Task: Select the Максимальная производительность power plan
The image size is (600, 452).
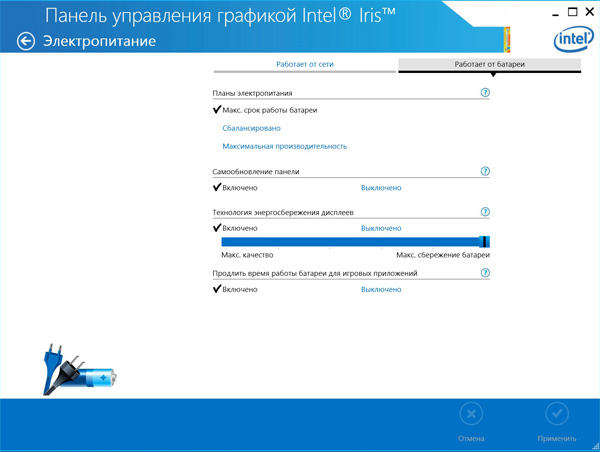Action: [284, 146]
